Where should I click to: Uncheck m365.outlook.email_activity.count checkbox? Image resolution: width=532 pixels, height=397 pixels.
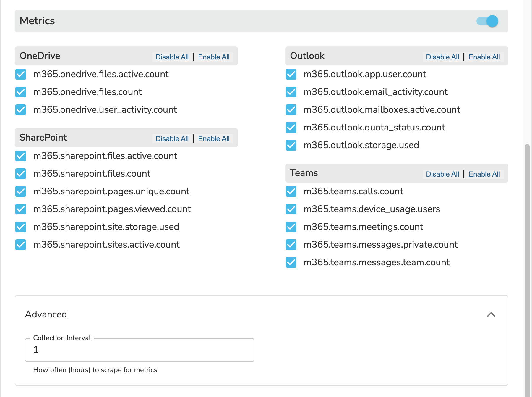[x=291, y=92]
